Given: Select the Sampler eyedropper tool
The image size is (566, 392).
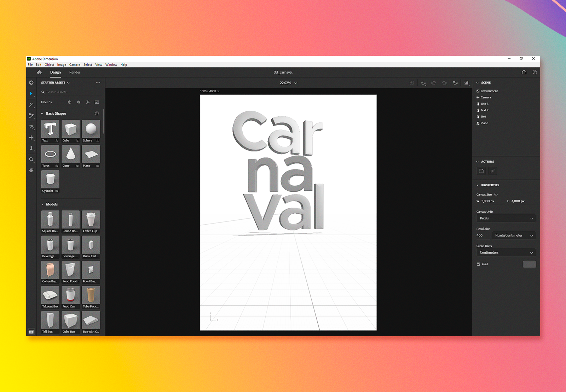Looking at the screenshot, I should 31,116.
